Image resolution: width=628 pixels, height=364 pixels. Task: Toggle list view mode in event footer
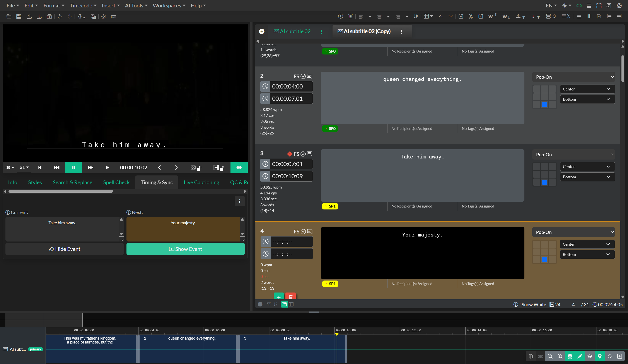click(x=284, y=304)
